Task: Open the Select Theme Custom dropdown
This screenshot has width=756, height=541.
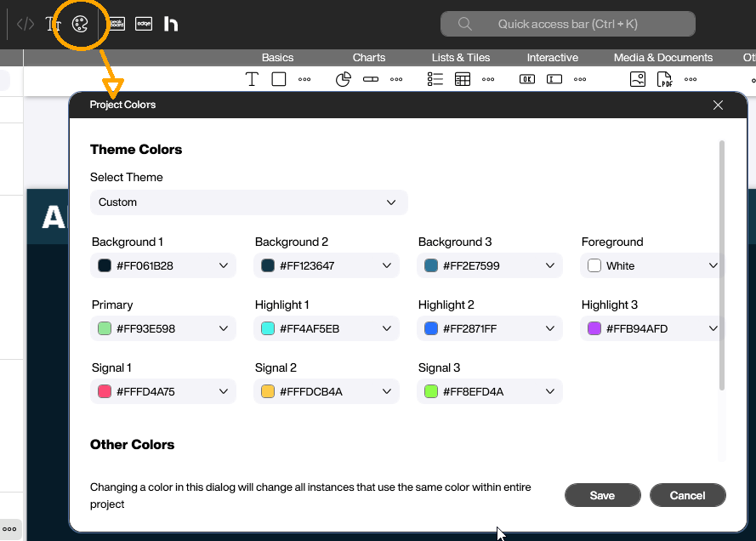Action: [249, 202]
